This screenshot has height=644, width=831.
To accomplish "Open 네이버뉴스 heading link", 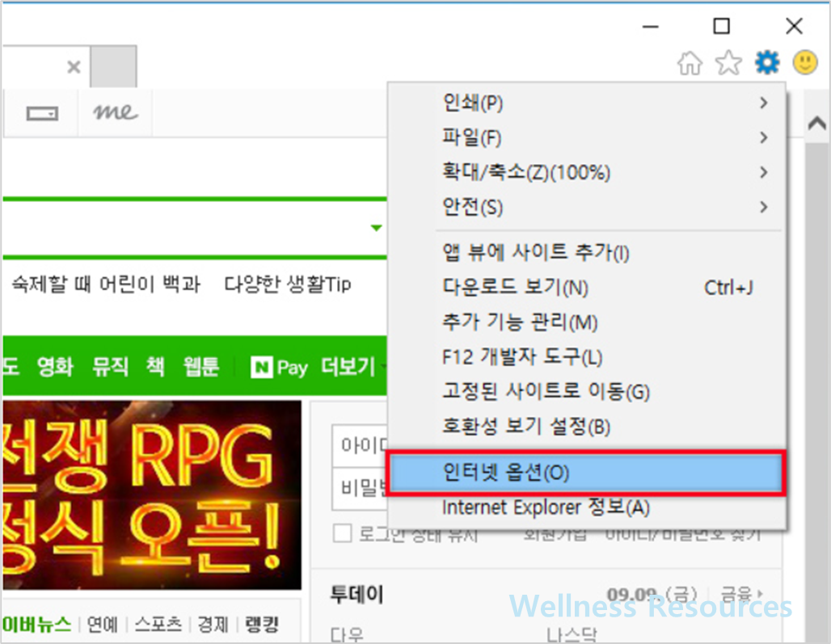I will pos(36,625).
